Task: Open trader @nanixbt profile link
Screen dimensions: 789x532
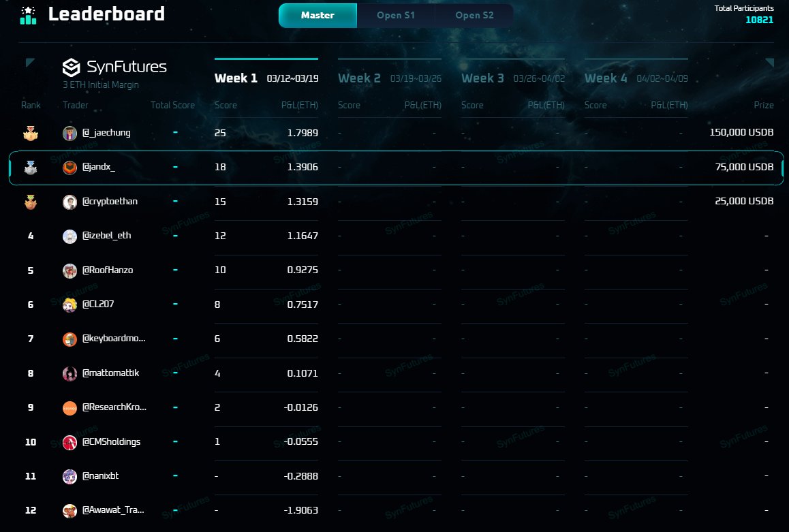Action: click(x=101, y=475)
